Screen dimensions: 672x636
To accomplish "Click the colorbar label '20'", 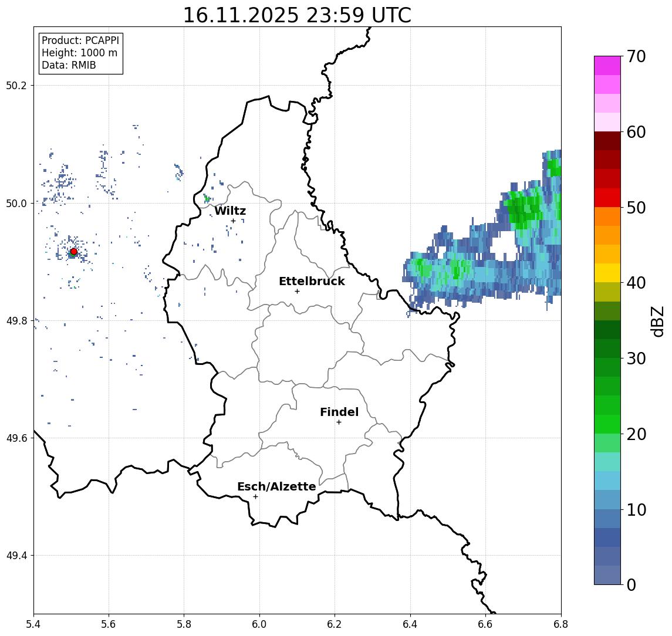I will [x=636, y=434].
